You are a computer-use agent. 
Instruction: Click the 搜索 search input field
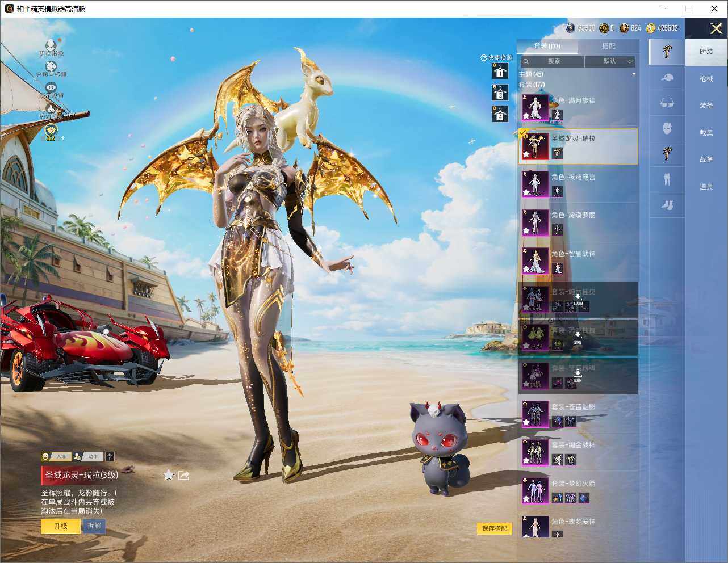[x=554, y=61]
